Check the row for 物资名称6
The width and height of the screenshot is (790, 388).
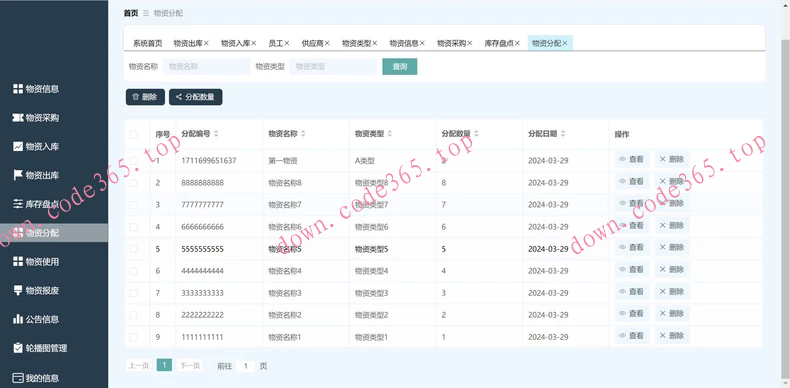click(133, 227)
